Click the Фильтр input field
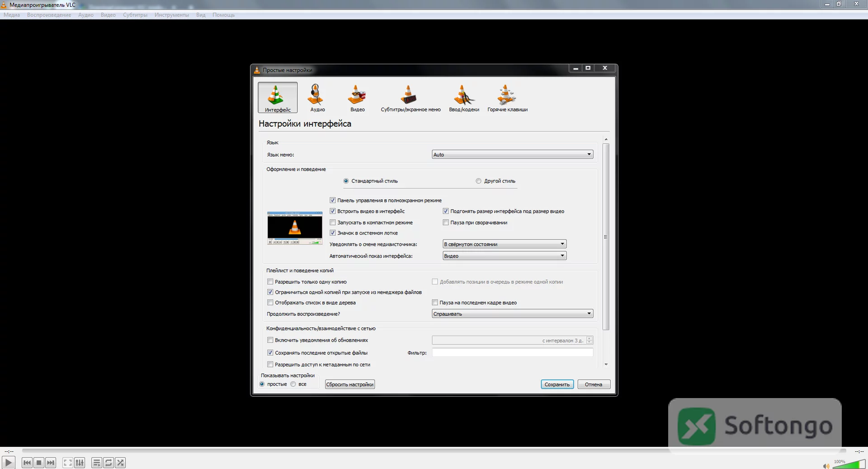This screenshot has height=469, width=868. (512, 352)
